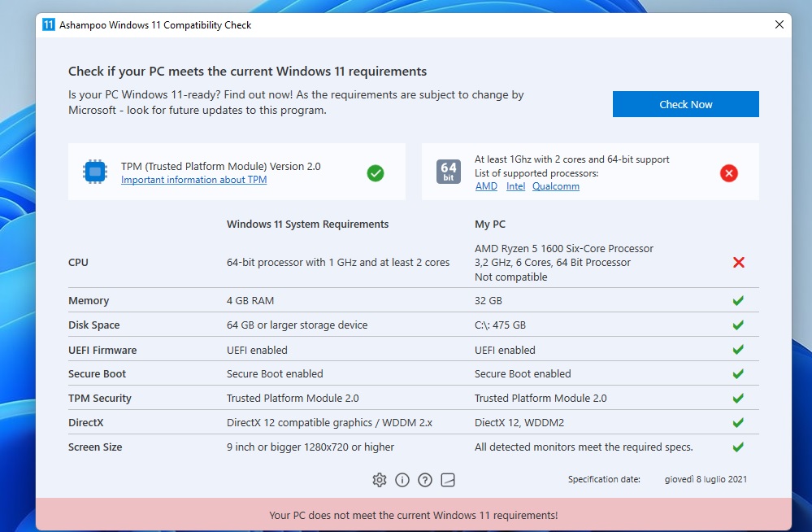812x532 pixels.
Task: Click the 'Windows 11 System Requirements' column header
Action: click(x=307, y=225)
